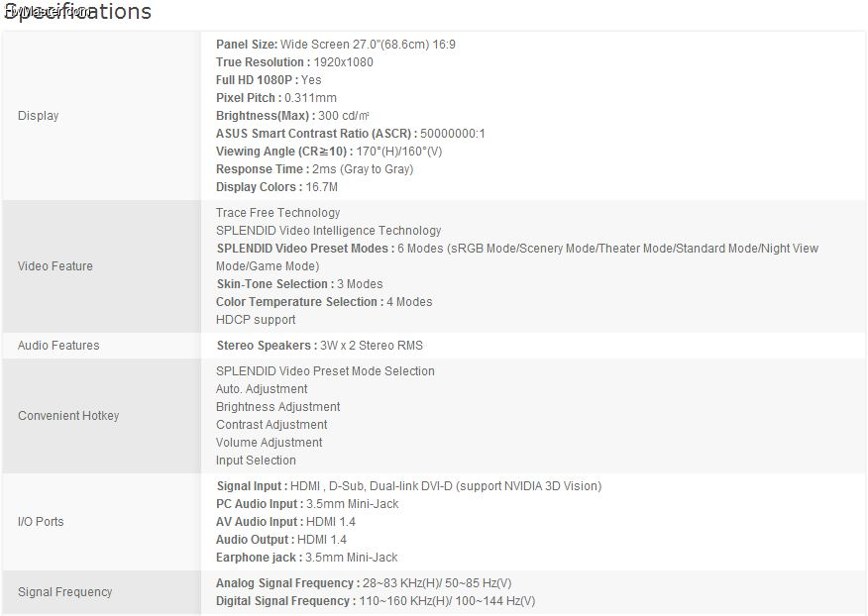Click SPLENDID Video Preset Modes line
This screenshot has width=868, height=616.
point(517,257)
